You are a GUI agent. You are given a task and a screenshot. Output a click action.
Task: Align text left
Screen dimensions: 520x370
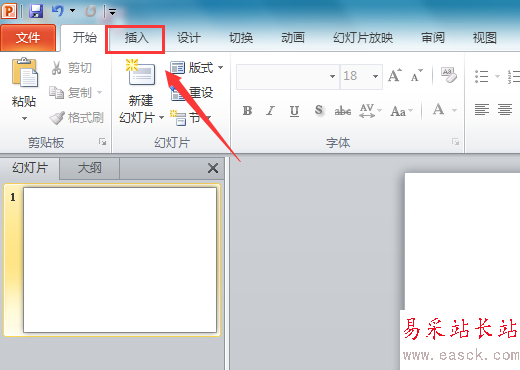click(x=482, y=109)
